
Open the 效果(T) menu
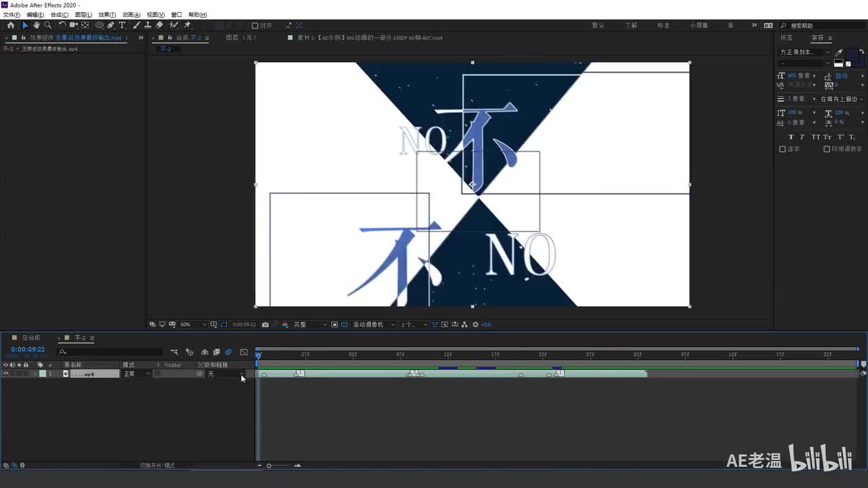click(107, 14)
